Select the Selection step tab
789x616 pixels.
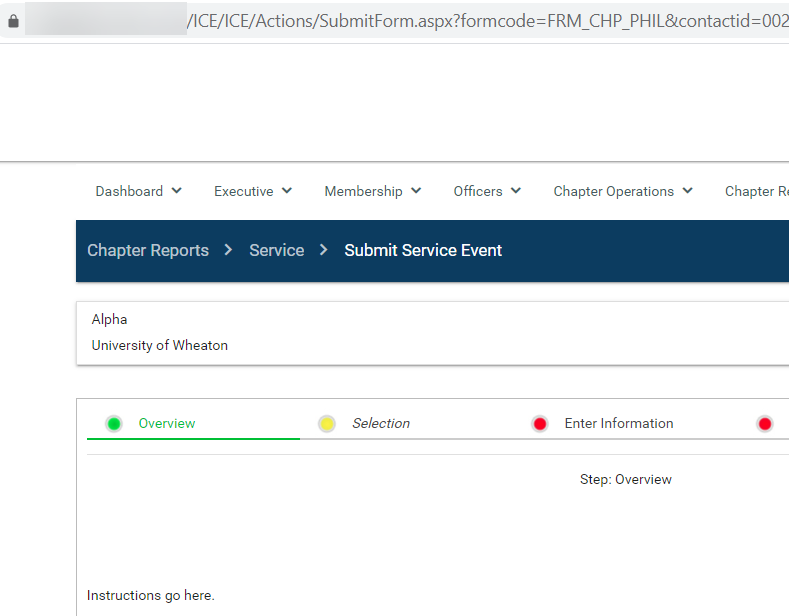point(381,424)
